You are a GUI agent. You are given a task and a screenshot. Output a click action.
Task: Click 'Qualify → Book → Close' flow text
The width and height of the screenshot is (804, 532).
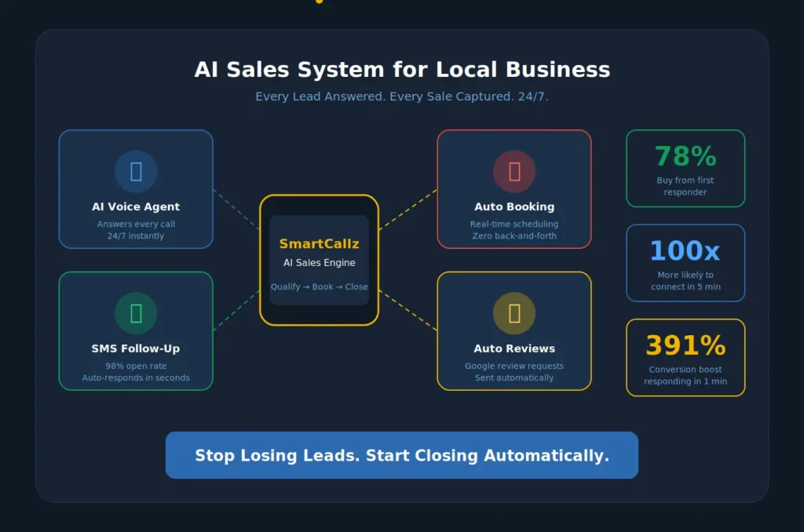pos(319,286)
